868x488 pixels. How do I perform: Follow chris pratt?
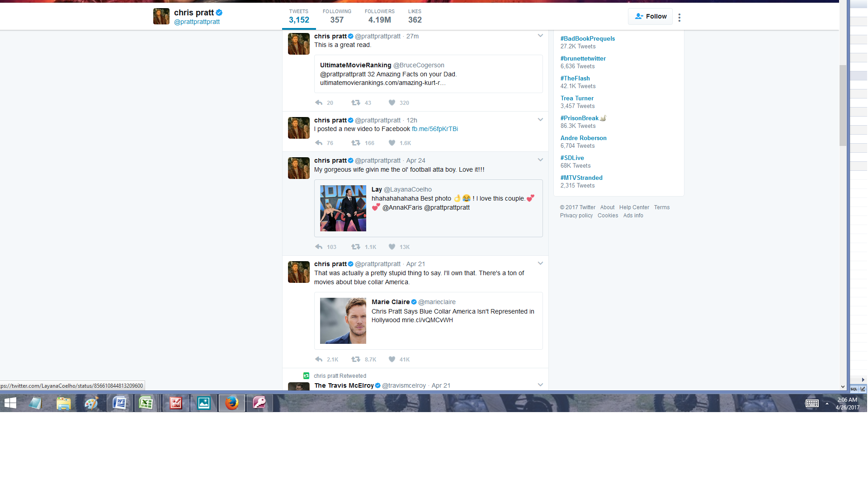click(650, 16)
